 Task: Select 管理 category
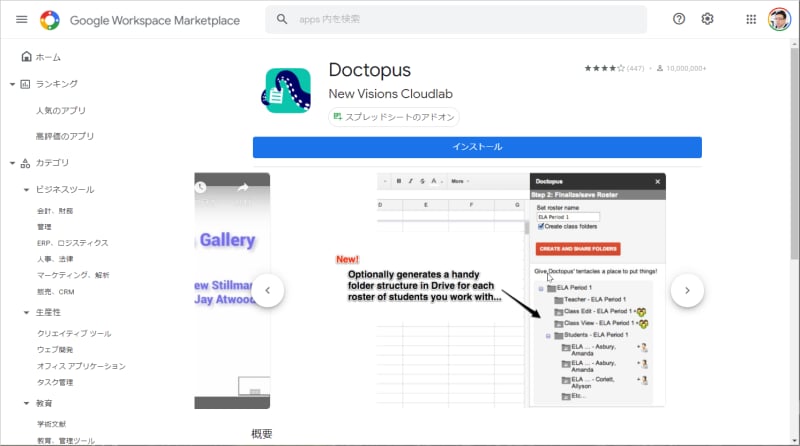pyautogui.click(x=44, y=227)
